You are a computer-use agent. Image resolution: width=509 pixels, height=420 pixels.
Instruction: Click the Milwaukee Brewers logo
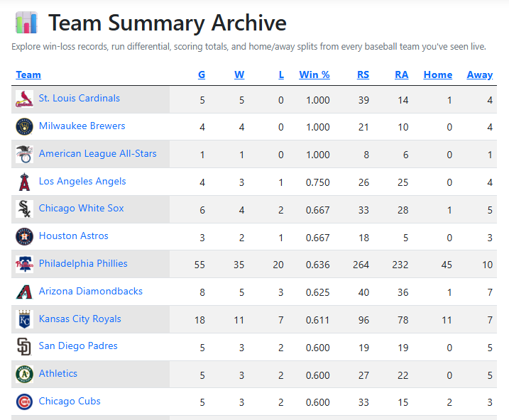tap(24, 126)
